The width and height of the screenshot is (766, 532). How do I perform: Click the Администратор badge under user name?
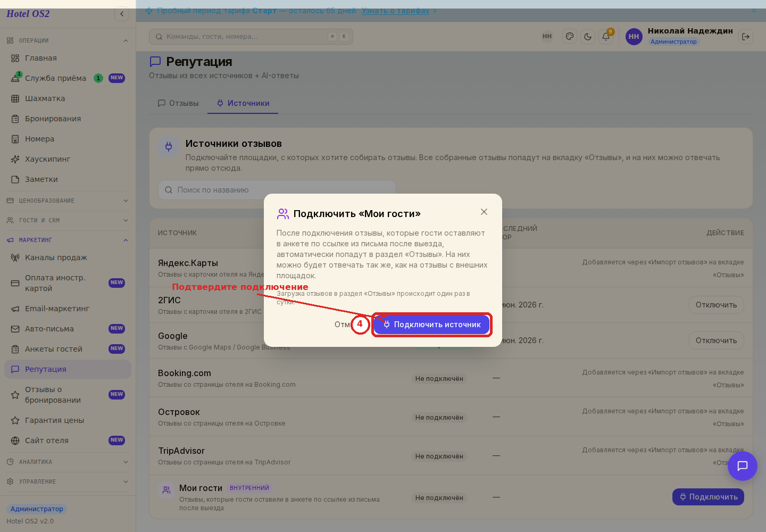(673, 41)
